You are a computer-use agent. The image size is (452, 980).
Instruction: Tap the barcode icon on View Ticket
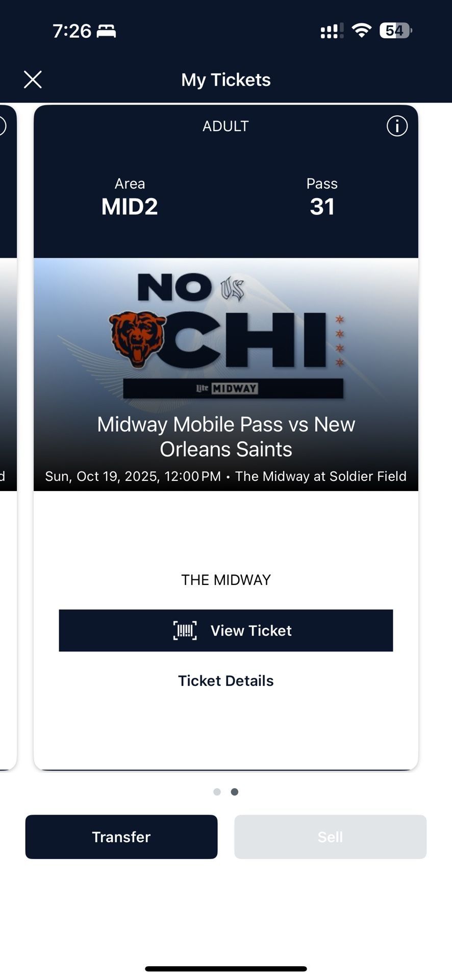185,631
